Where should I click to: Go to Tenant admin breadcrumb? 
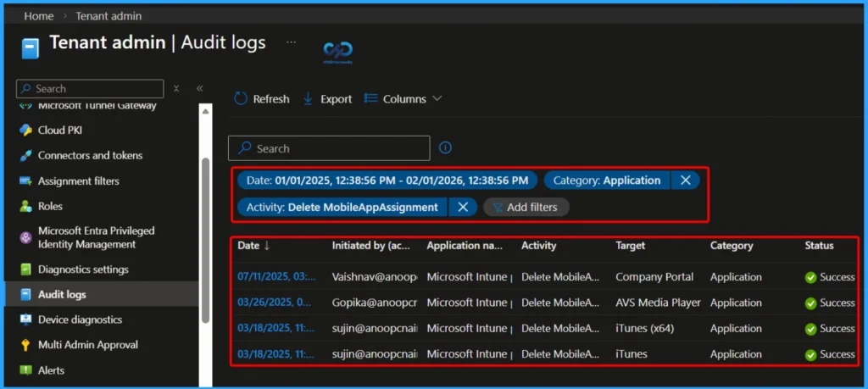[108, 16]
